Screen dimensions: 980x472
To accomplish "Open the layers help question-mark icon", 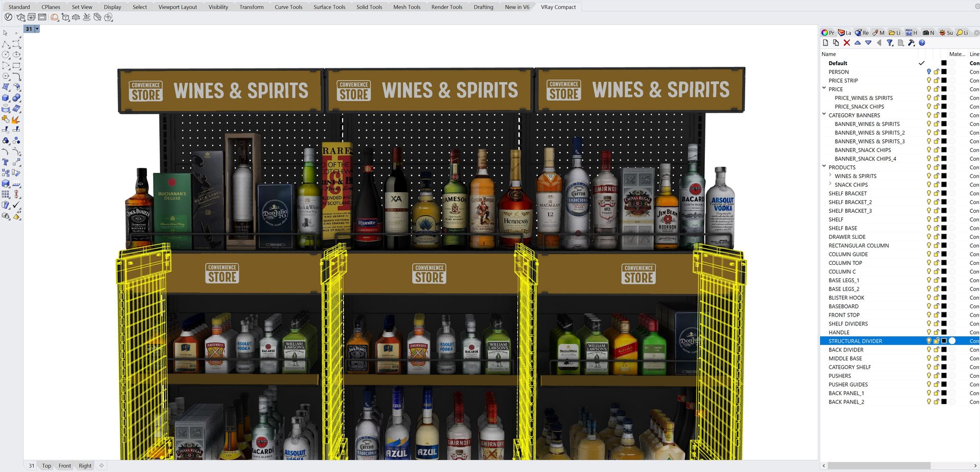I will (922, 43).
